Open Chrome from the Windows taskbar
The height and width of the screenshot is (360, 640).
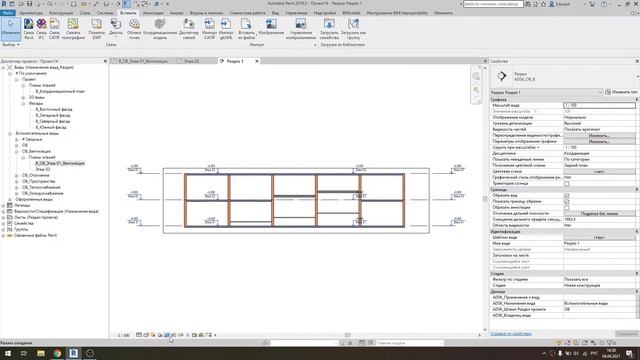(x=57, y=353)
